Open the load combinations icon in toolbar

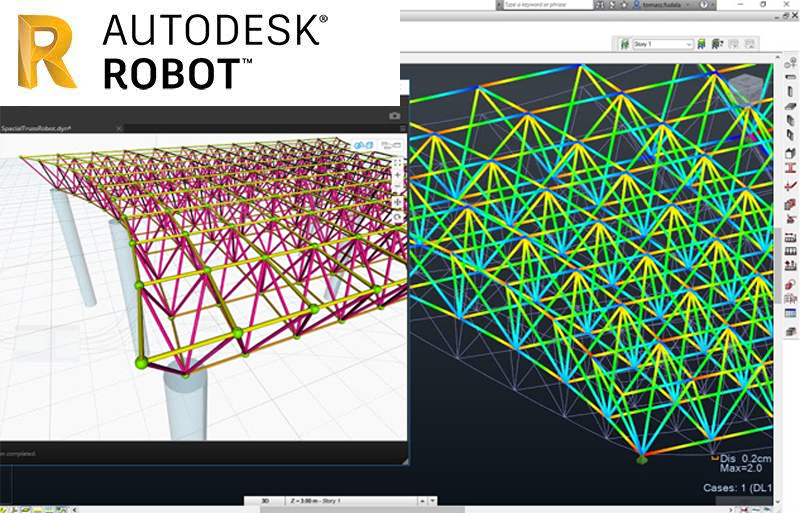click(x=790, y=266)
